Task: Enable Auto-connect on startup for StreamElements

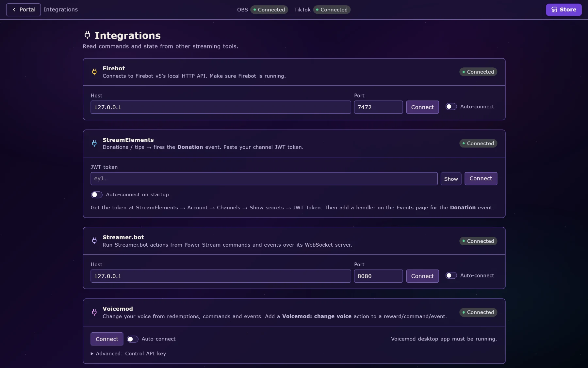Action: (97, 195)
